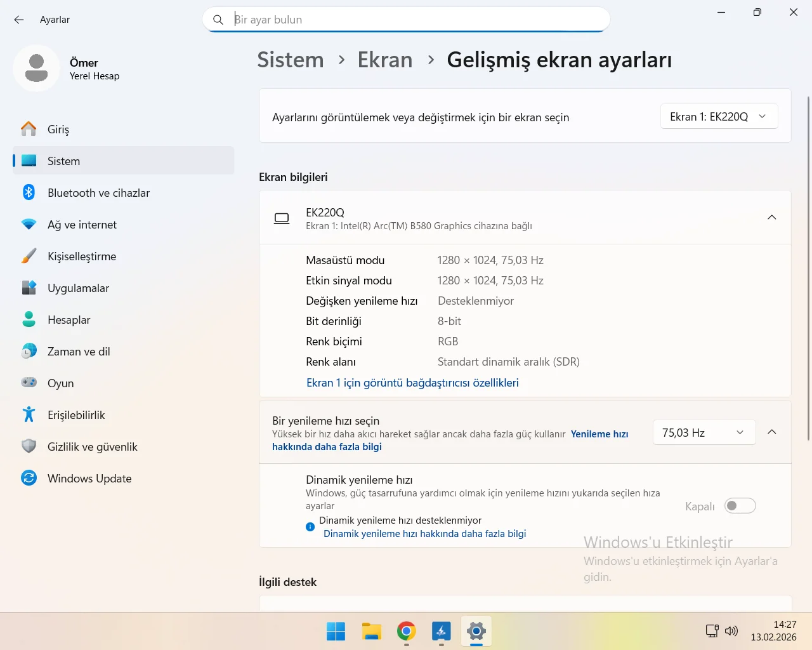Click the EK220Q display icon

click(x=282, y=218)
